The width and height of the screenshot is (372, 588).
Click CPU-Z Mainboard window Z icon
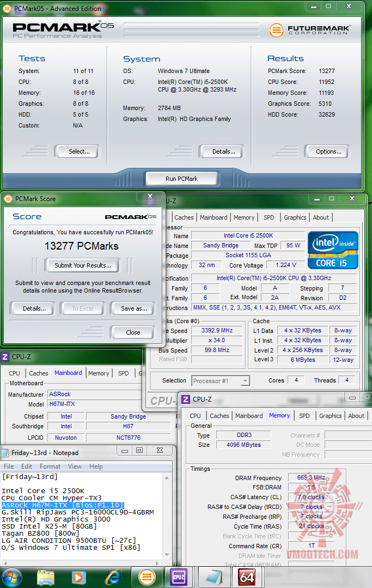coord(5,356)
